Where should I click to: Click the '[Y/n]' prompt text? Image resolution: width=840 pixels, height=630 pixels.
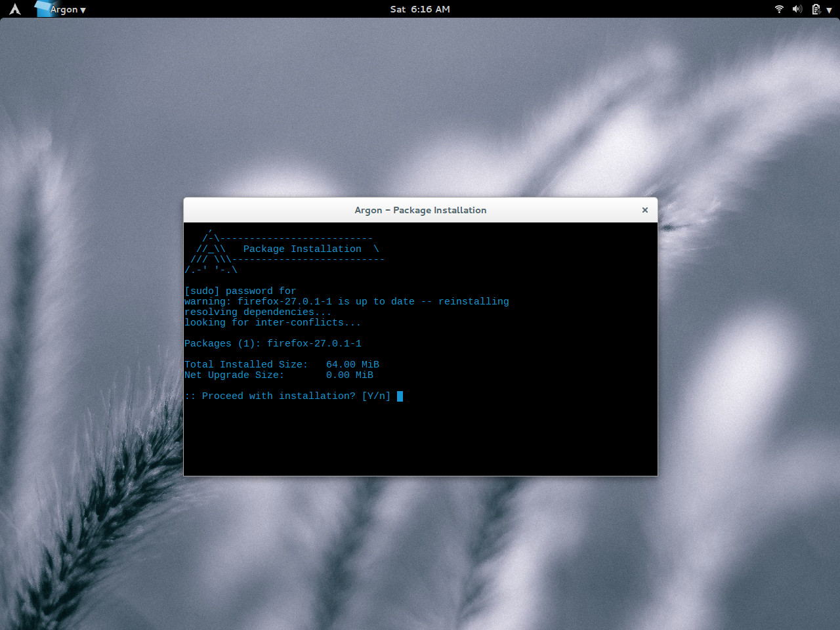click(376, 396)
